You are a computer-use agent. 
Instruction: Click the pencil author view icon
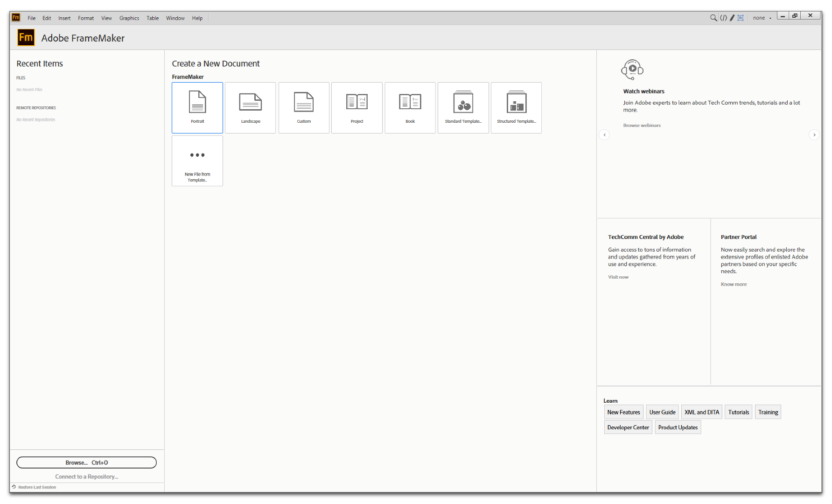pos(732,18)
